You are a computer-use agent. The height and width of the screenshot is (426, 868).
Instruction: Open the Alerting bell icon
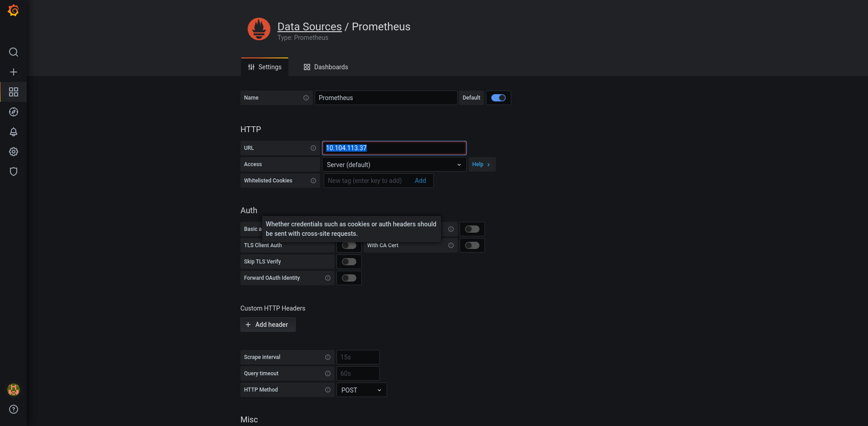14,132
